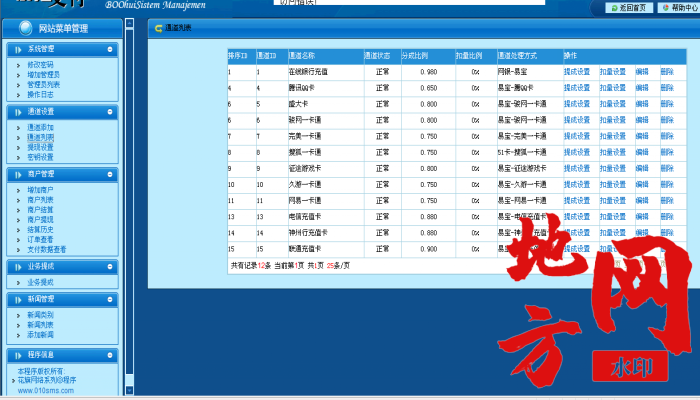Visit the www.010sms.com link

point(46,391)
